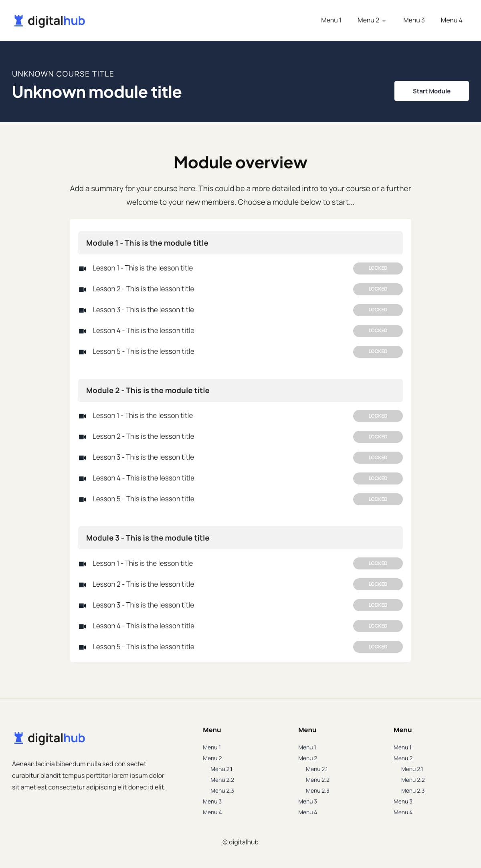
Task: Open Menu 1 in top navigation
Action: point(331,20)
